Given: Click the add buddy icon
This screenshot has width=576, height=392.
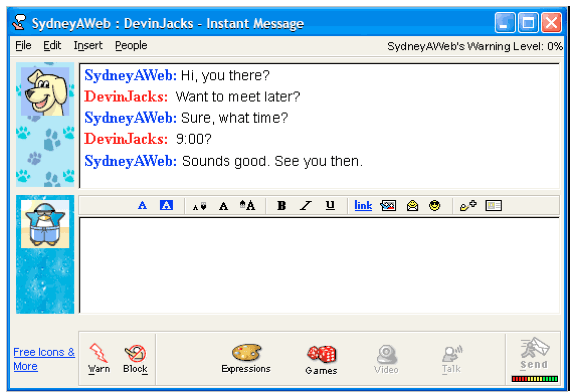Looking at the screenshot, I should click(x=468, y=205).
